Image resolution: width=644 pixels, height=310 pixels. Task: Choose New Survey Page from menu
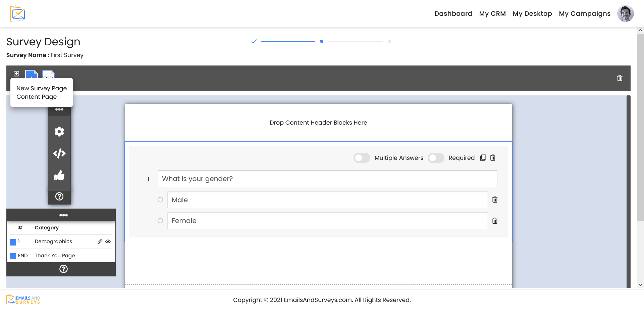(x=42, y=88)
